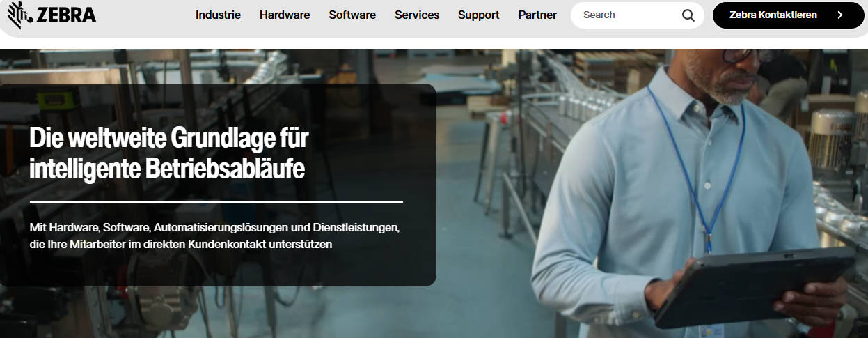Click the white divider line under headline
The height and width of the screenshot is (338, 868).
(x=216, y=201)
